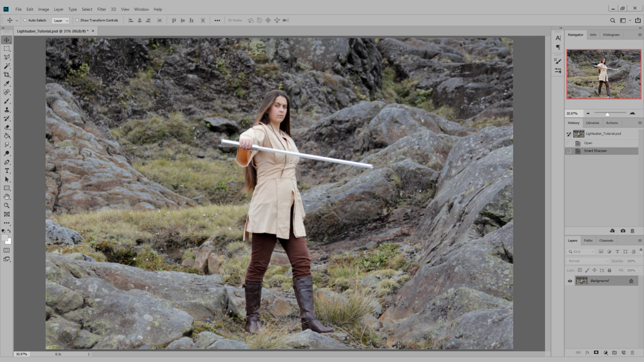Viewport: 644px width, 362px height.
Task: Select the Eyedropper tool
Action: [x=7, y=83]
